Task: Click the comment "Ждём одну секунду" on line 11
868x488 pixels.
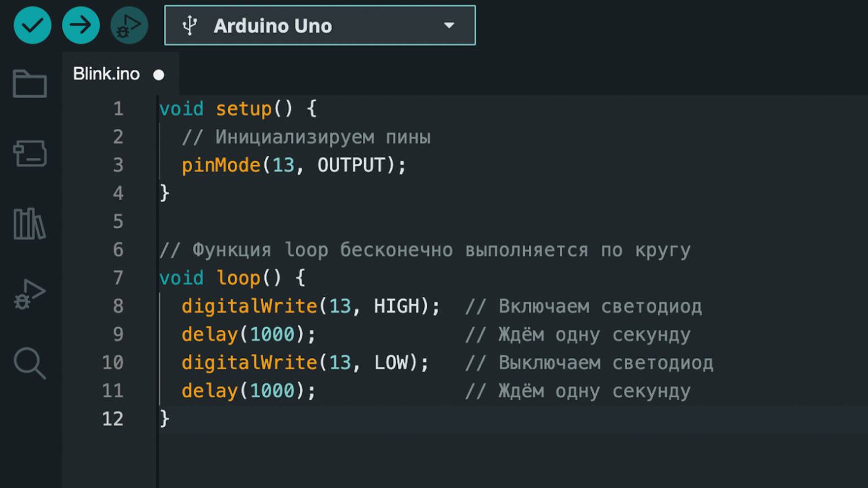Action: point(578,391)
